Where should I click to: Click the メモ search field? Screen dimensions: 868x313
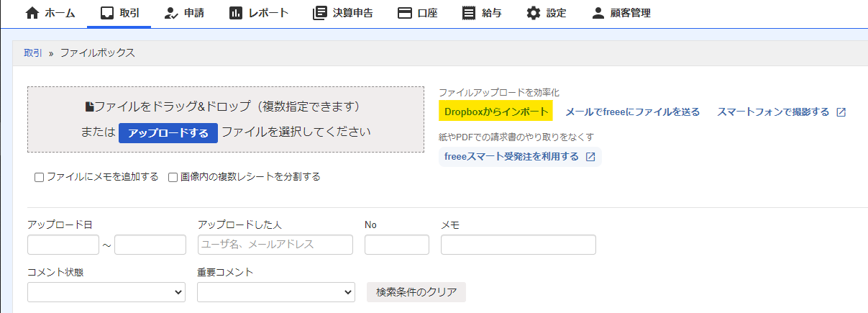pyautogui.click(x=518, y=245)
